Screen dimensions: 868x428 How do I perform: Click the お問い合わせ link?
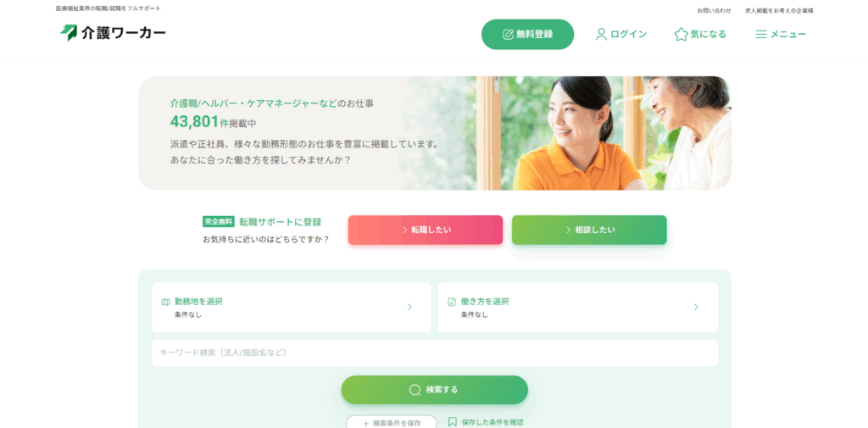click(x=714, y=10)
